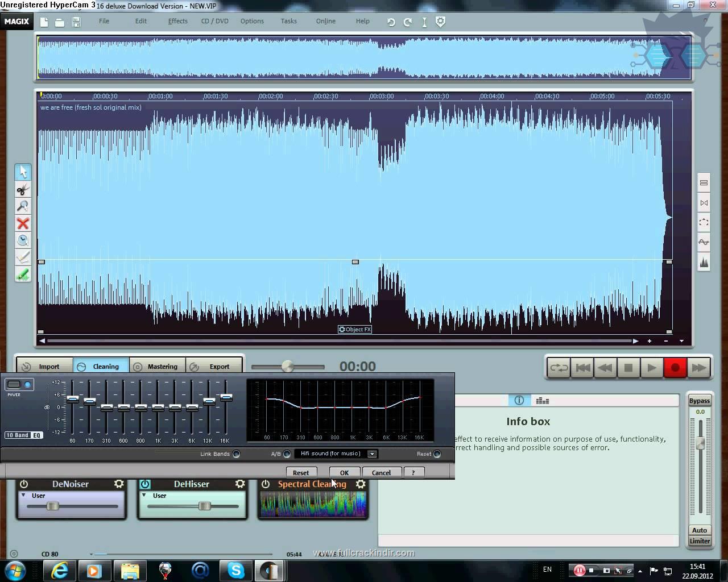Toggle the Auto volume button
This screenshot has height=582, width=728.
click(x=700, y=530)
